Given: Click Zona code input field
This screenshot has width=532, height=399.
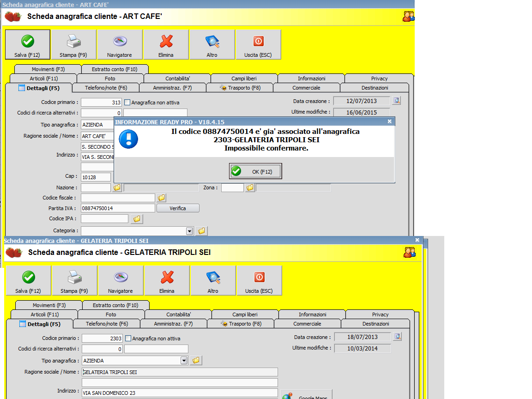Looking at the screenshot, I should (x=232, y=187).
